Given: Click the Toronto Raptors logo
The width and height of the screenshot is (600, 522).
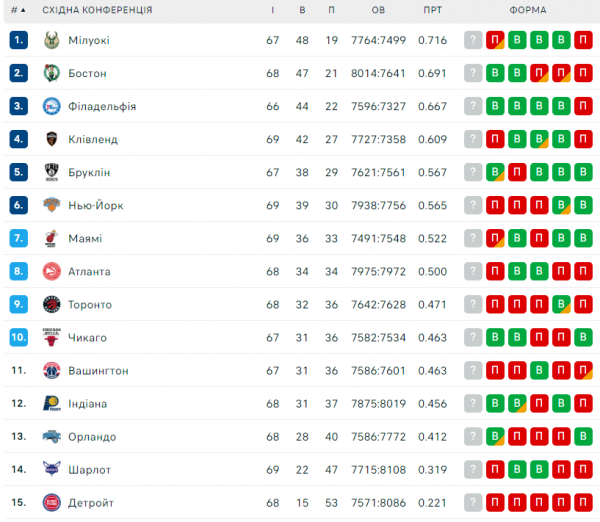Looking at the screenshot, I should coord(52,304).
